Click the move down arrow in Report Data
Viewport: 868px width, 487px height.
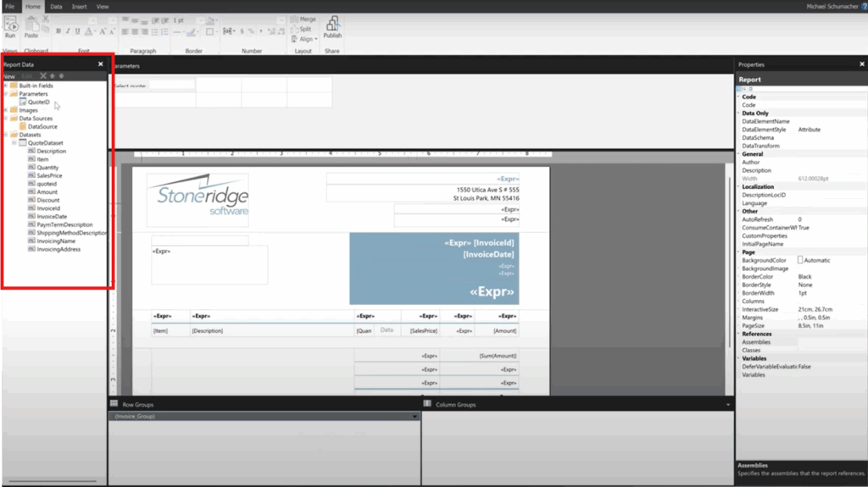(x=61, y=76)
